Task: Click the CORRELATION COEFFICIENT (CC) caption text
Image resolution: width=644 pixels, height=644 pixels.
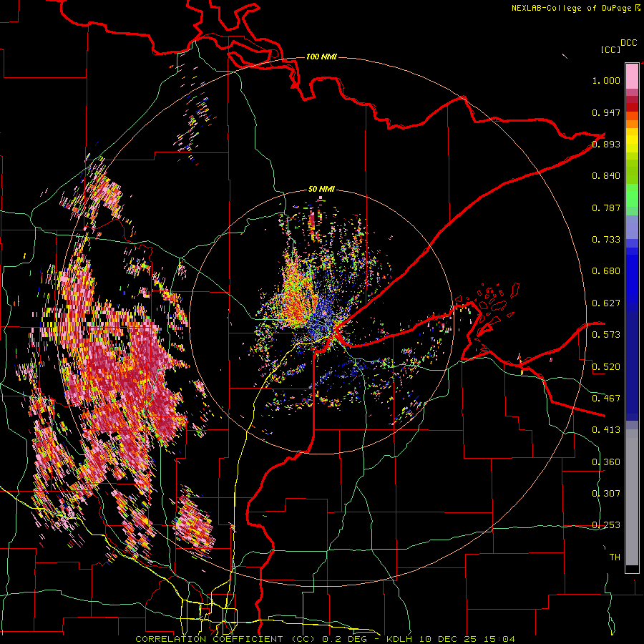Action: (225, 639)
